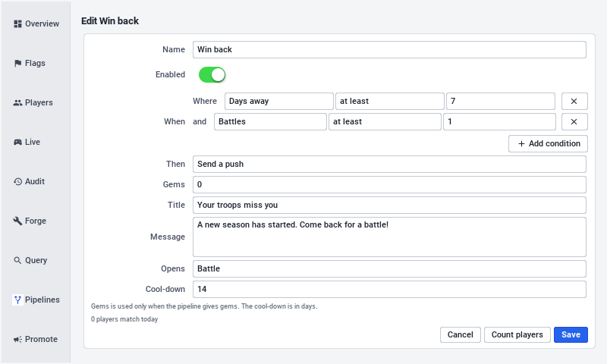Click the Add condition button
Image resolution: width=607 pixels, height=364 pixels.
(x=548, y=144)
